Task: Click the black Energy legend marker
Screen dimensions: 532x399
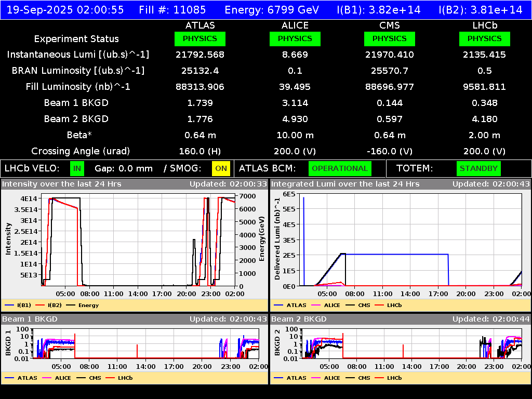Action: [72, 305]
